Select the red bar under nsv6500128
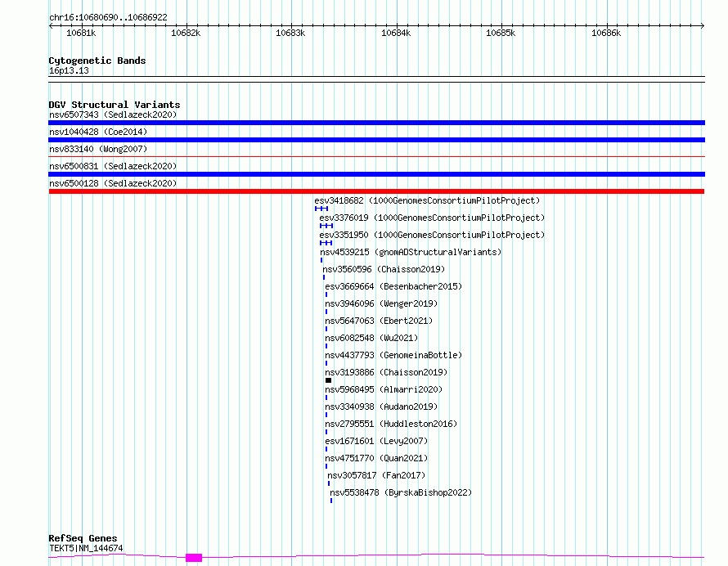This screenshot has height=566, width=728. click(376, 191)
